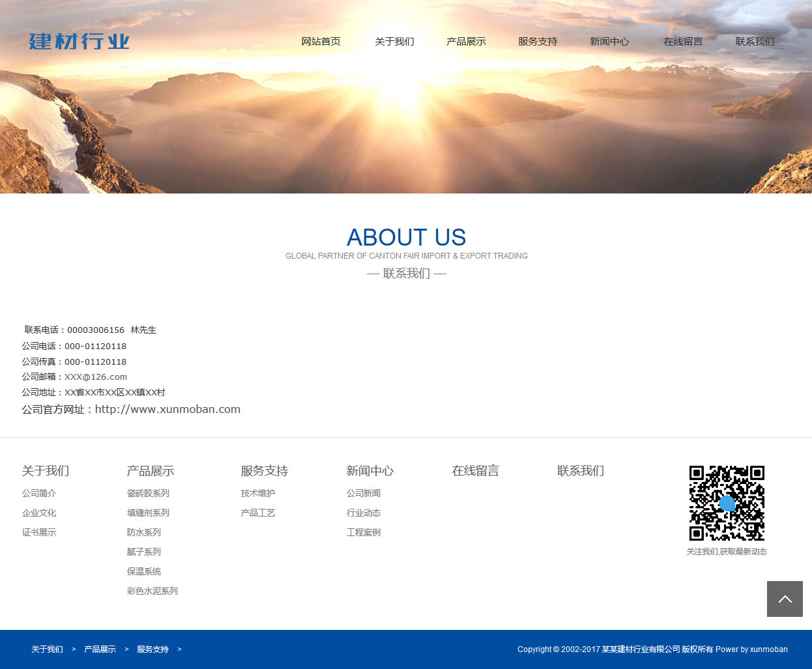The width and height of the screenshot is (812, 669).
Task: Click the 建材行业 site logo
Action: pyautogui.click(x=79, y=42)
